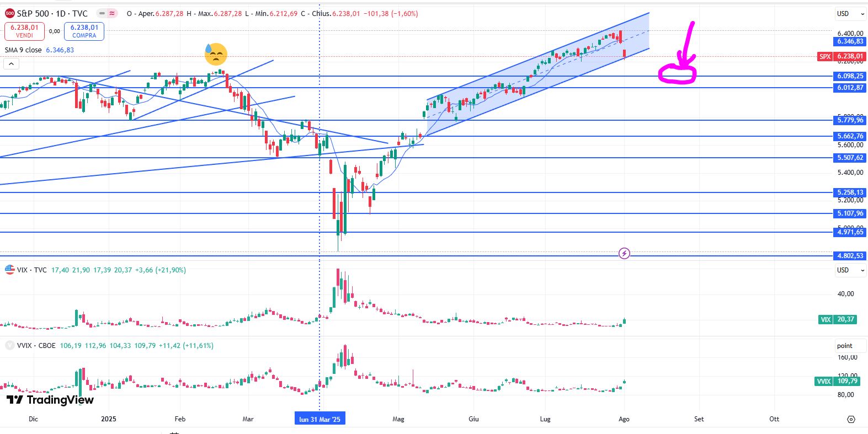Click the Dic label on time axis

click(x=33, y=419)
